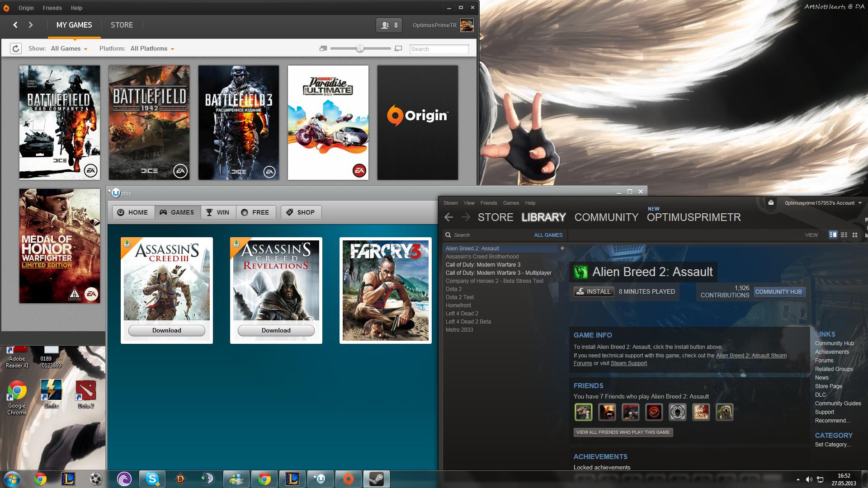Open Steam from the Windows taskbar
This screenshot has height=488, width=868.
click(376, 479)
